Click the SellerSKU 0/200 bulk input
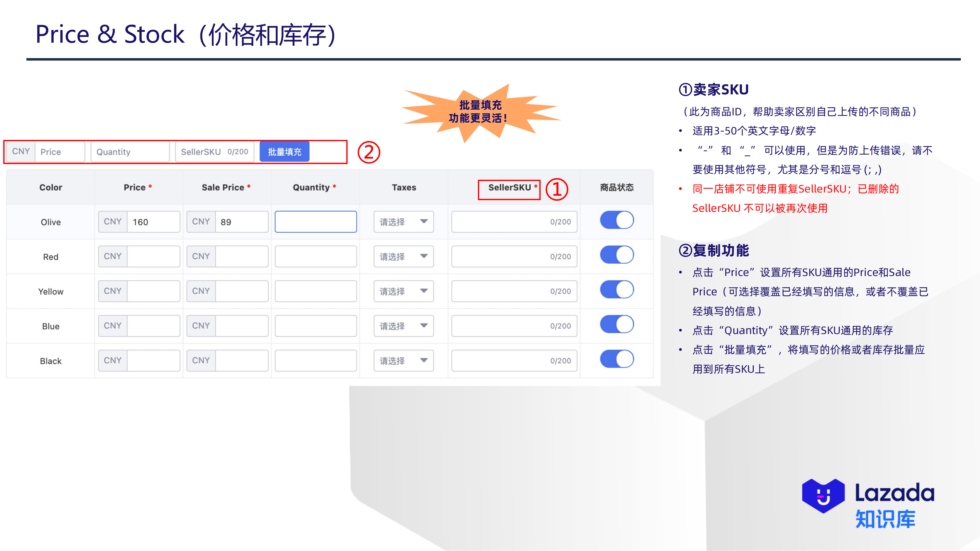Screen dimensions: 980x551 point(214,151)
